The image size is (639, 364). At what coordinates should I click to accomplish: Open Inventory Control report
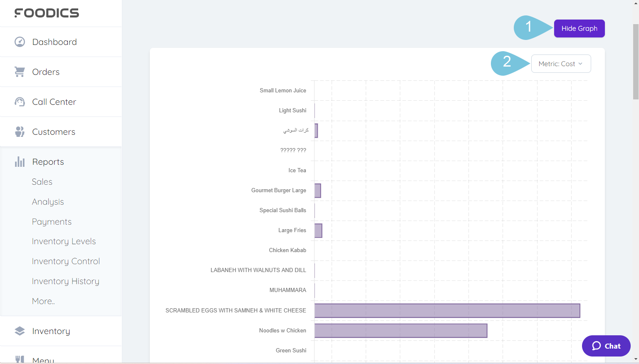66,261
